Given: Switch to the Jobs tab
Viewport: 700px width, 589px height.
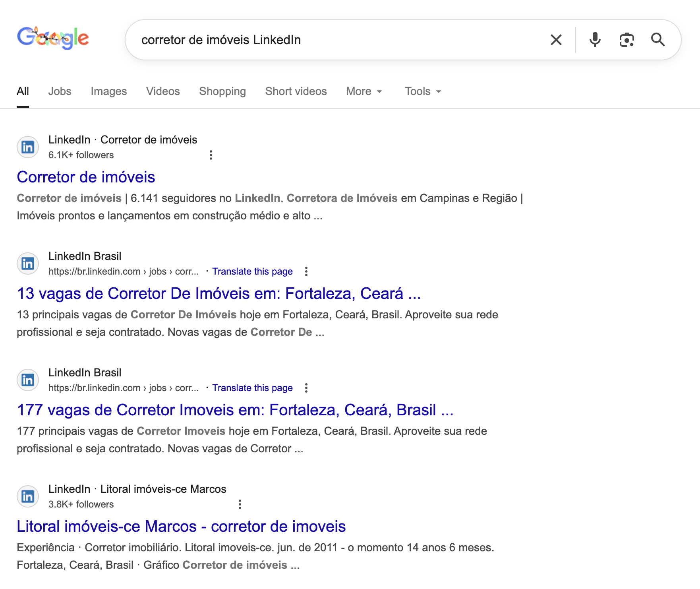Looking at the screenshot, I should [60, 91].
